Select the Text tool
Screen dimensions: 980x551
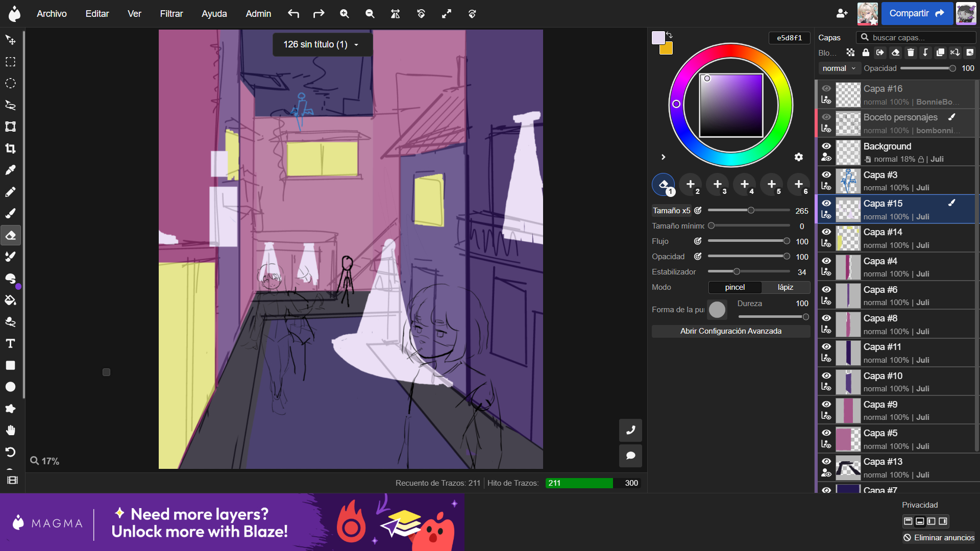[10, 344]
